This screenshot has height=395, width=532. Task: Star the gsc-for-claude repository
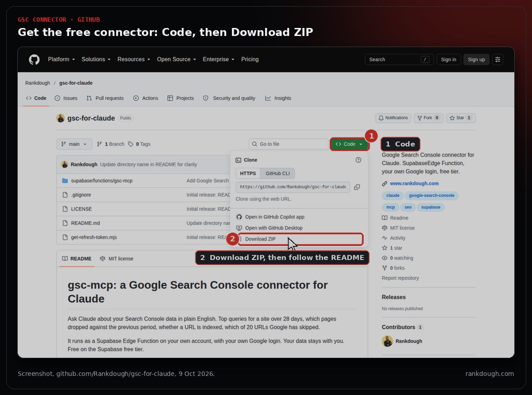pyautogui.click(x=461, y=118)
